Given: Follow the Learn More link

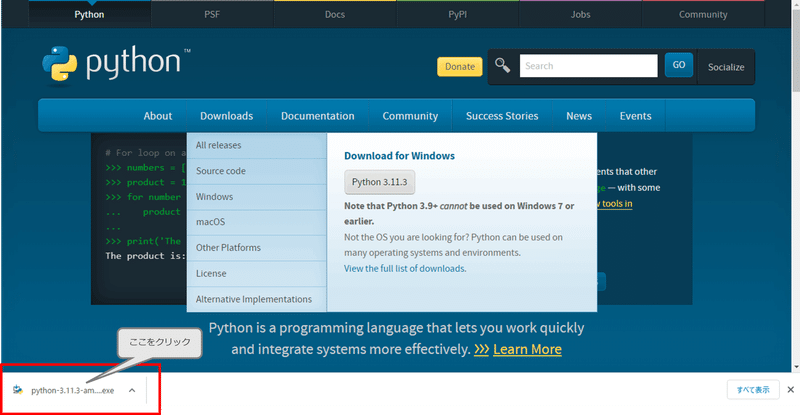Looking at the screenshot, I should (528, 349).
